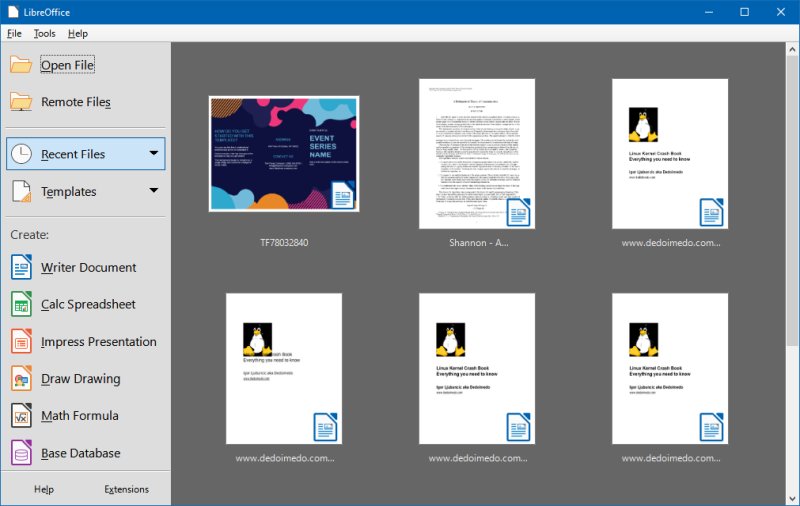Click the Base Database icon
The height and width of the screenshot is (506, 800).
coord(22,453)
